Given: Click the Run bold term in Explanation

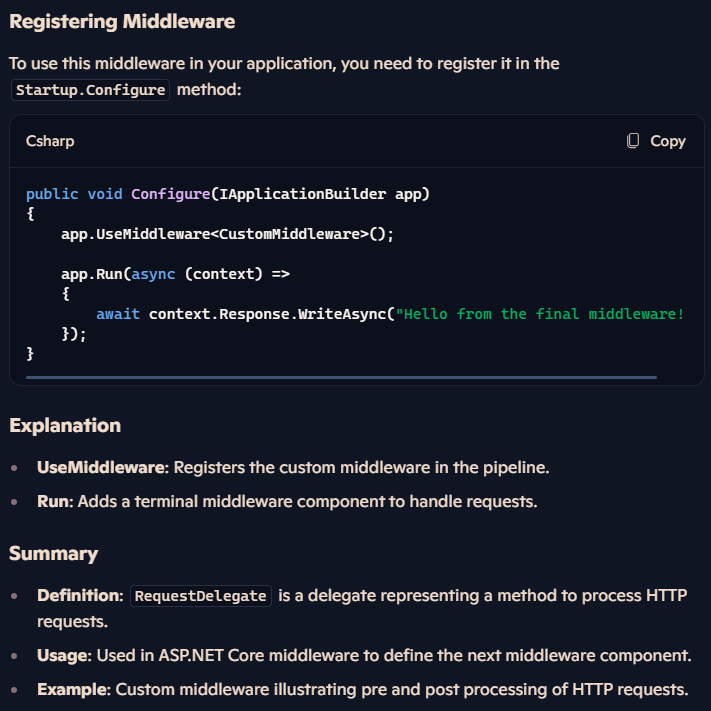Looking at the screenshot, I should (x=55, y=502).
